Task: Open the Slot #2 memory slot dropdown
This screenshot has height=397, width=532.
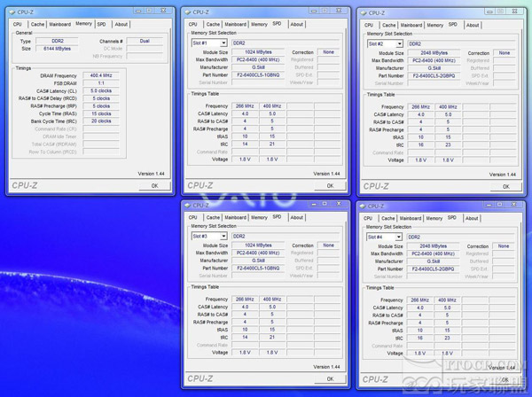Action: 399,43
